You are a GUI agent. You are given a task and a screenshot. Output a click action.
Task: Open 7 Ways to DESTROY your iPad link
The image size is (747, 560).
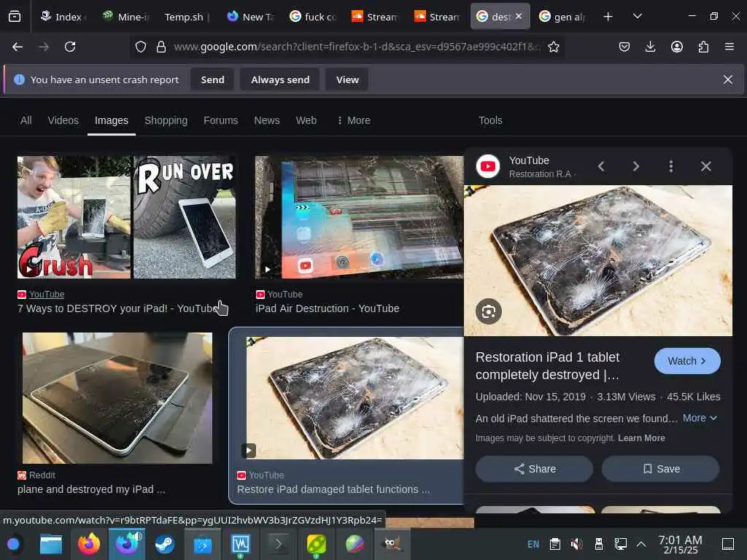[117, 308]
